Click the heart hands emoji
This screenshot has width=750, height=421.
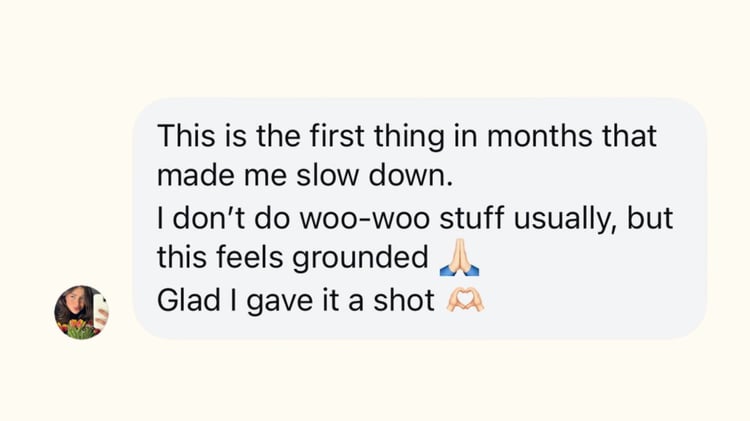coord(464,300)
